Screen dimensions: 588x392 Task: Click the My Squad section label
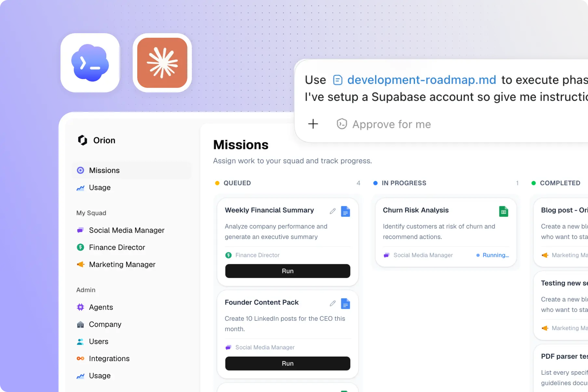coord(91,213)
